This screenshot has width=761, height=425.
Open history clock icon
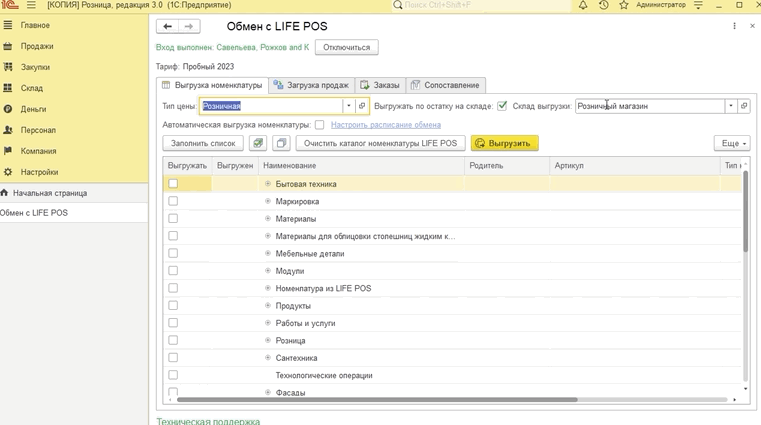pyautogui.click(x=603, y=5)
